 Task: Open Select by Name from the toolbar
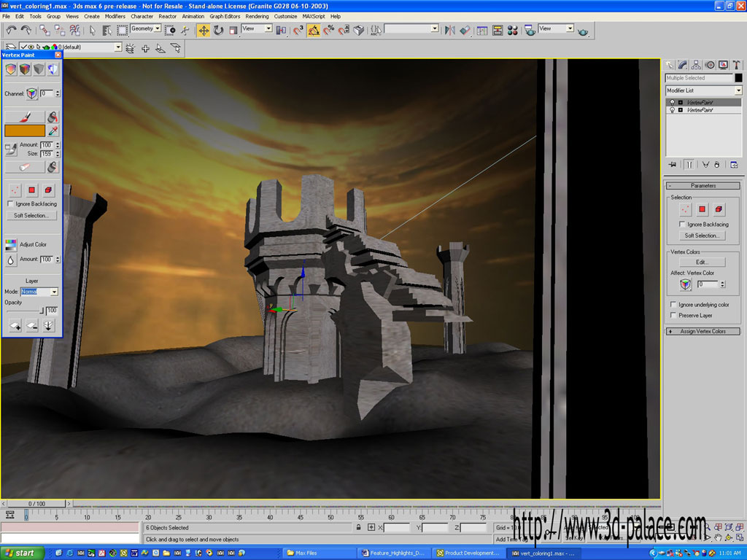tap(107, 31)
